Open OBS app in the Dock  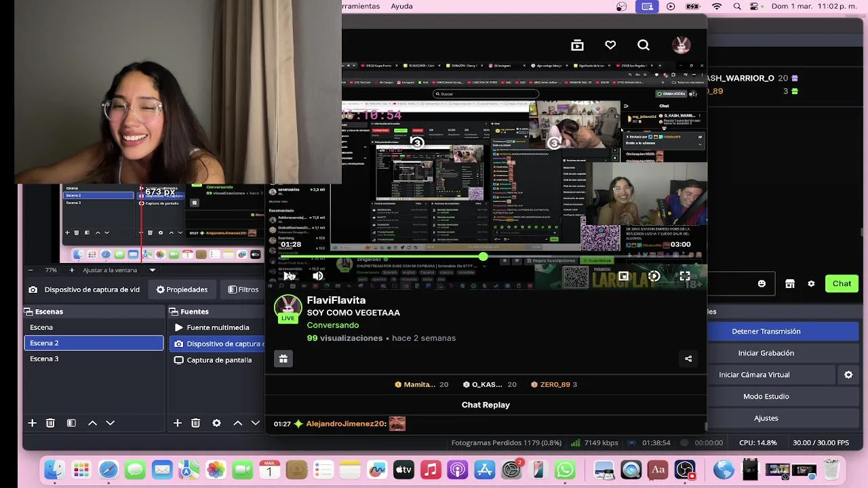pos(685,470)
